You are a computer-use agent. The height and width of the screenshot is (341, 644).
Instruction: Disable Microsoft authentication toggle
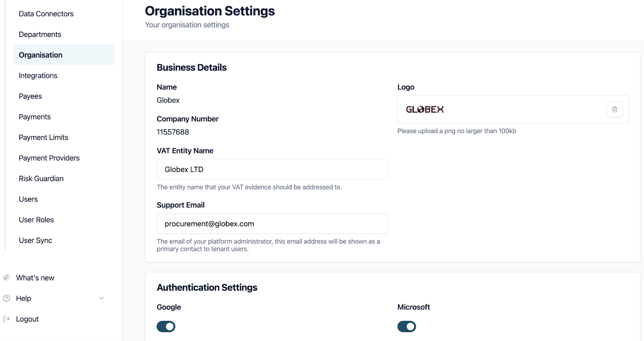pyautogui.click(x=407, y=326)
